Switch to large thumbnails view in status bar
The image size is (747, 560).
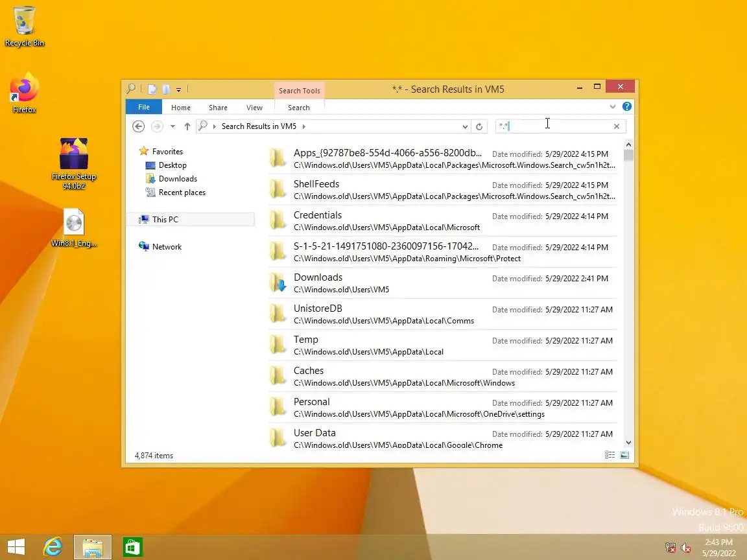(624, 455)
